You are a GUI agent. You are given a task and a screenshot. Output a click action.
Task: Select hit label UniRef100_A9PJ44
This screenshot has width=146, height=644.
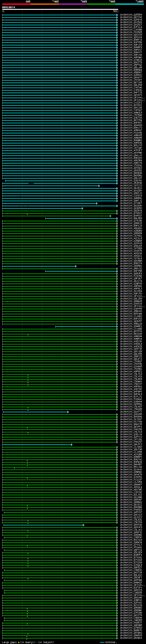pyautogui.click(x=131, y=55)
